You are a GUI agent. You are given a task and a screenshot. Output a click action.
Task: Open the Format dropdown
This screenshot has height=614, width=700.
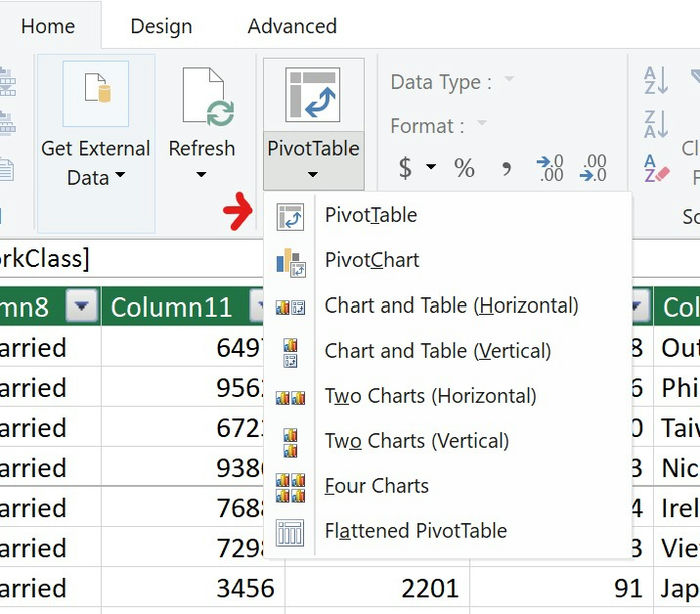click(482, 122)
